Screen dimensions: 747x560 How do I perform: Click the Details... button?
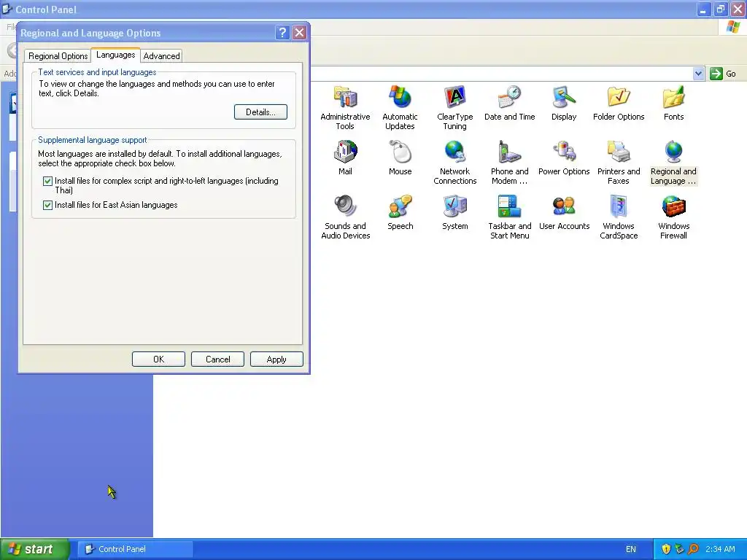coord(260,112)
